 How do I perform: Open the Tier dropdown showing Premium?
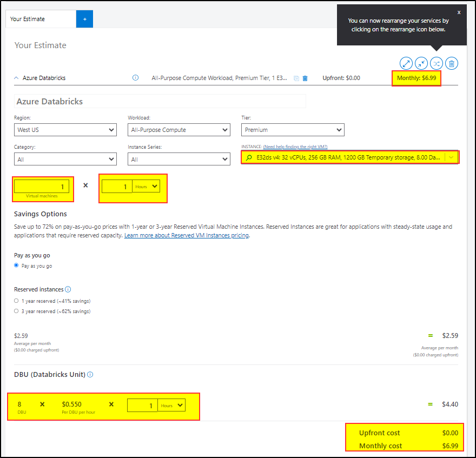click(293, 130)
